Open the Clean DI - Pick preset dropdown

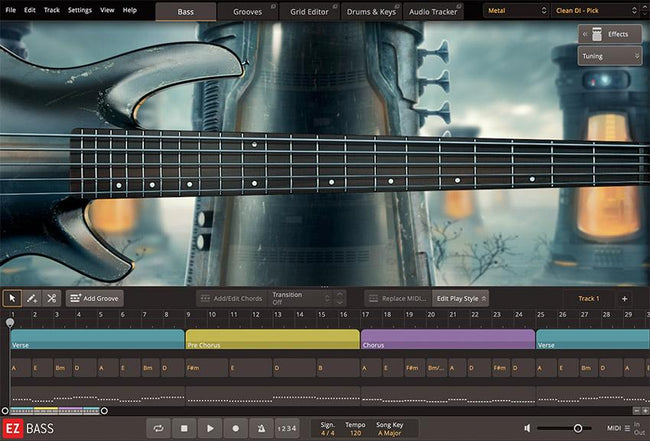click(597, 11)
